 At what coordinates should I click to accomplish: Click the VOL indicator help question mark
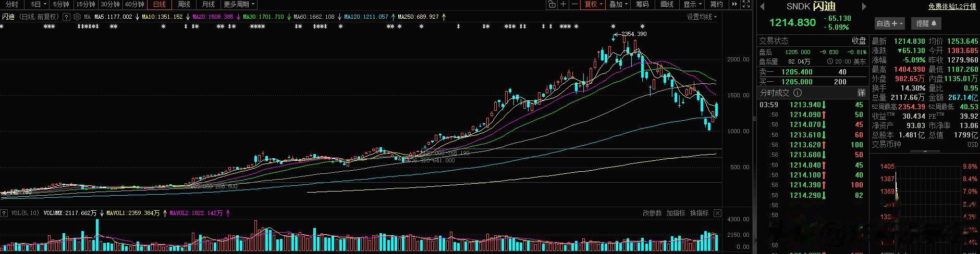pos(4,213)
